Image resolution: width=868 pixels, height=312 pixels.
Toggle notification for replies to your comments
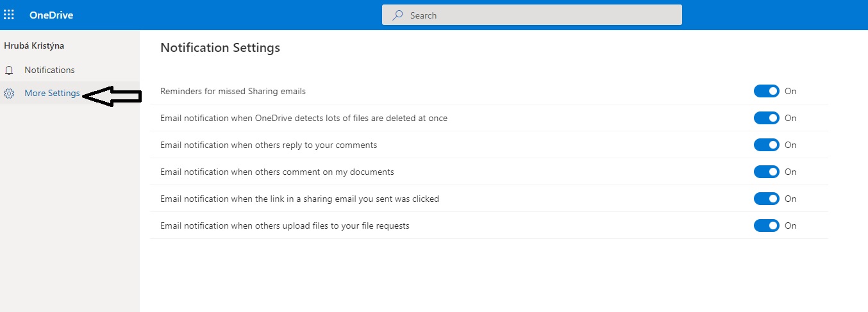[x=766, y=145]
